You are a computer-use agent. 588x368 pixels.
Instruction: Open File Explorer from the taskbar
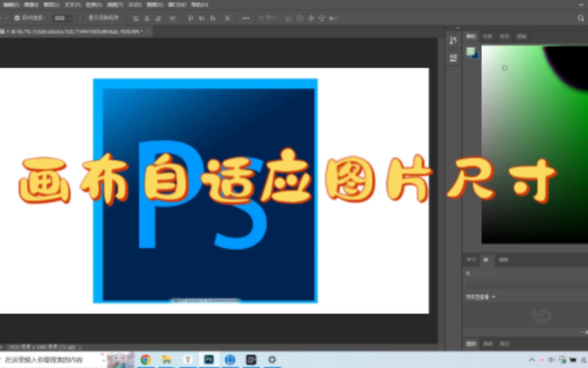click(x=167, y=360)
